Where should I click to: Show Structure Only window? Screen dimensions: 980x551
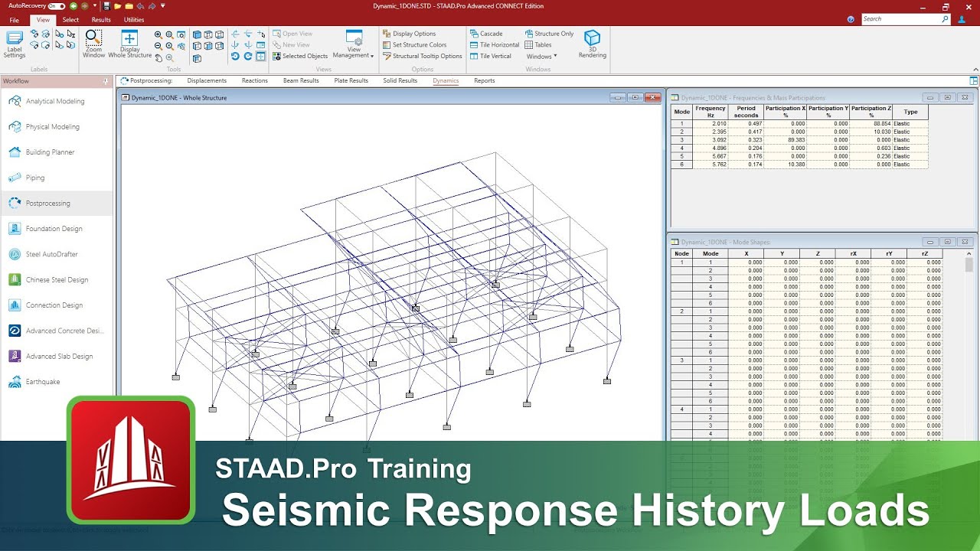pyautogui.click(x=549, y=34)
